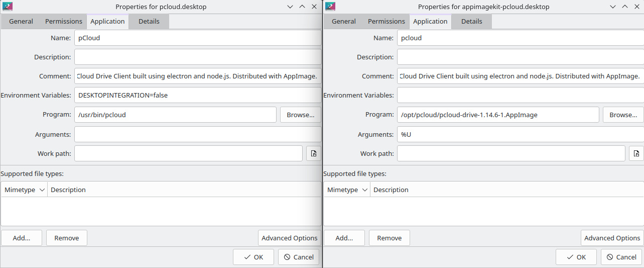Select the Application tab in pcloud.desktop properties
644x268 pixels.
pyautogui.click(x=107, y=21)
